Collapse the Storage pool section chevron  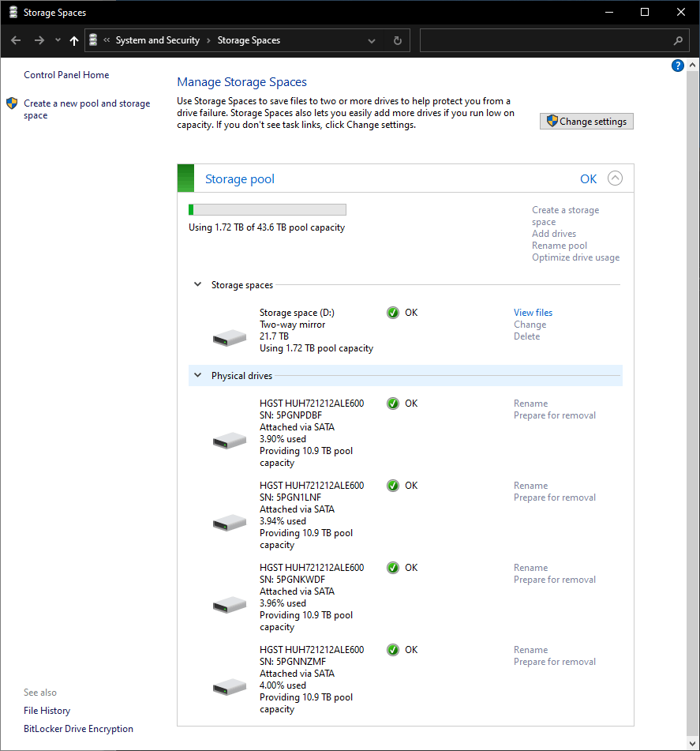(615, 178)
